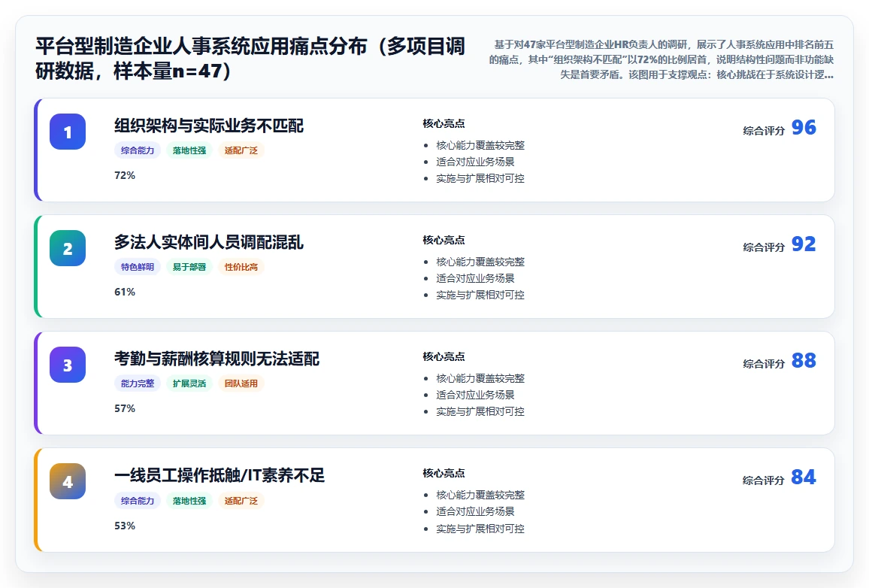
Task: Click 核心能力覆盖较完整 in card 1
Action: [480, 145]
